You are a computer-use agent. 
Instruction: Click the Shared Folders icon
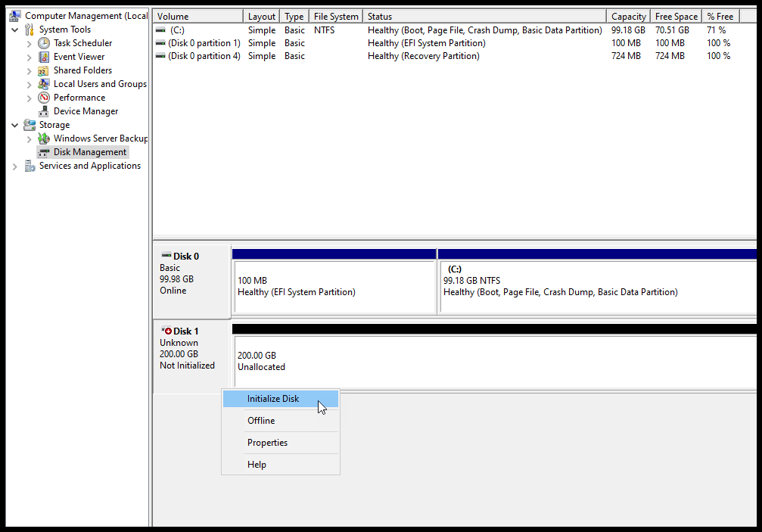tap(44, 70)
